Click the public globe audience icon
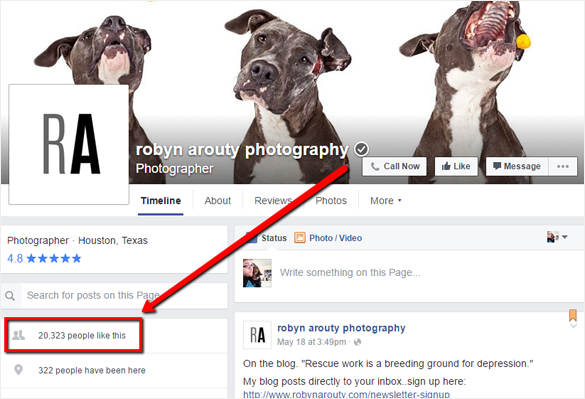This screenshot has width=585, height=399. coord(357,342)
